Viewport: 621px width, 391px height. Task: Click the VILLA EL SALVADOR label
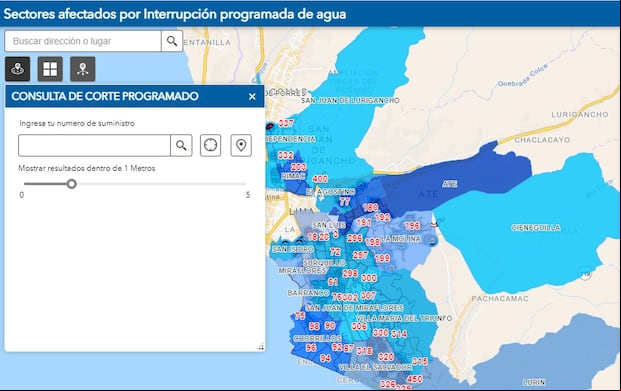pos(375,367)
